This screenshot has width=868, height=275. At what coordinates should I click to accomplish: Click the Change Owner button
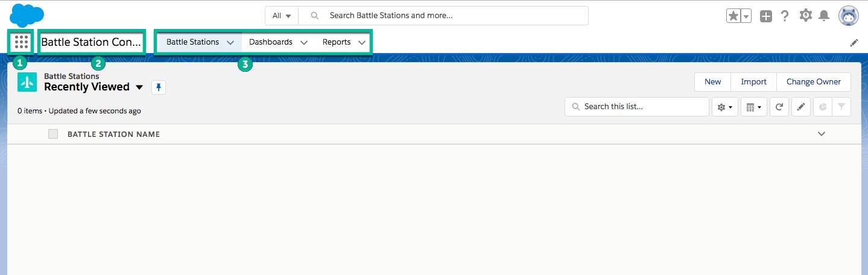click(813, 82)
